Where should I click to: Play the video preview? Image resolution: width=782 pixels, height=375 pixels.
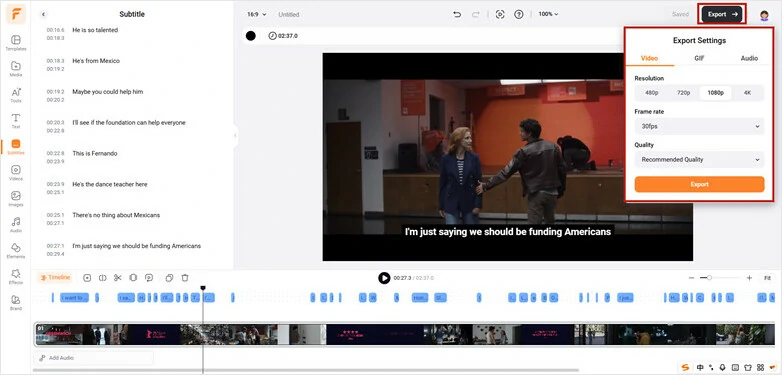pos(384,278)
